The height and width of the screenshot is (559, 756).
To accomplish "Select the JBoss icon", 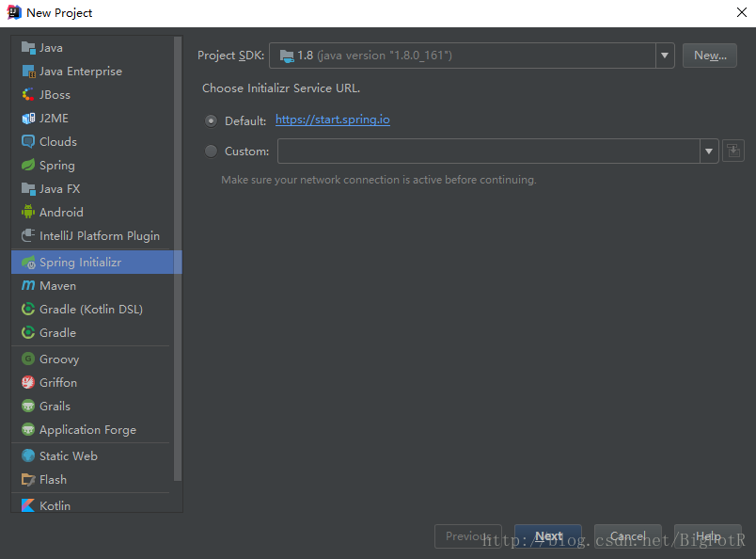I will pos(28,95).
